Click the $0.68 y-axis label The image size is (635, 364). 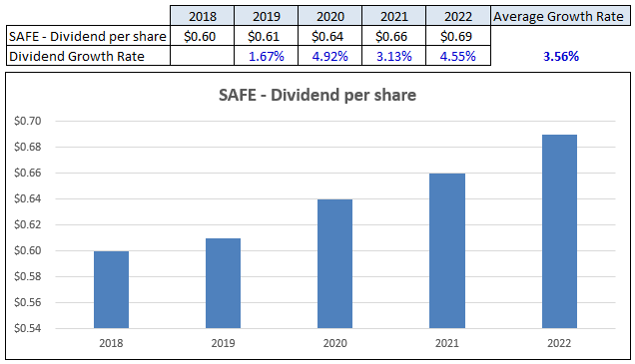(x=28, y=147)
